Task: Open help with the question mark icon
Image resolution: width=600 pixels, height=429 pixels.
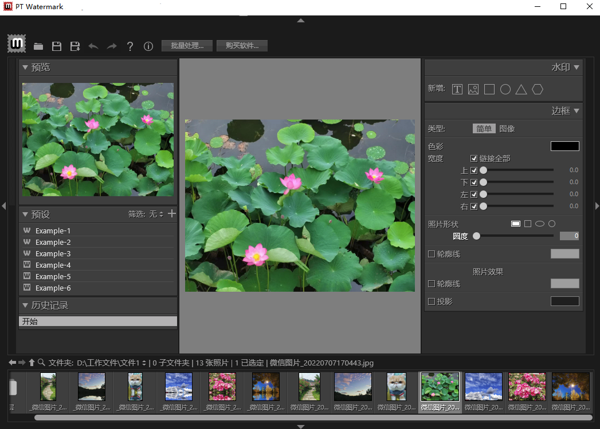Action: 130,46
